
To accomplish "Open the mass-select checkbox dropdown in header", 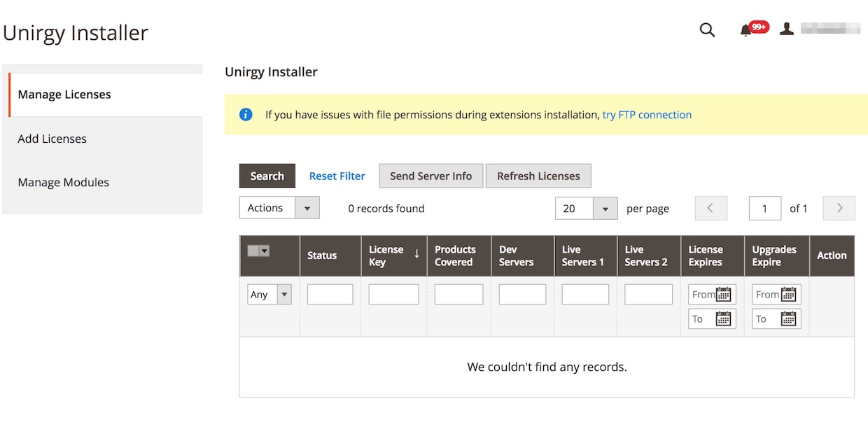I will 258,251.
